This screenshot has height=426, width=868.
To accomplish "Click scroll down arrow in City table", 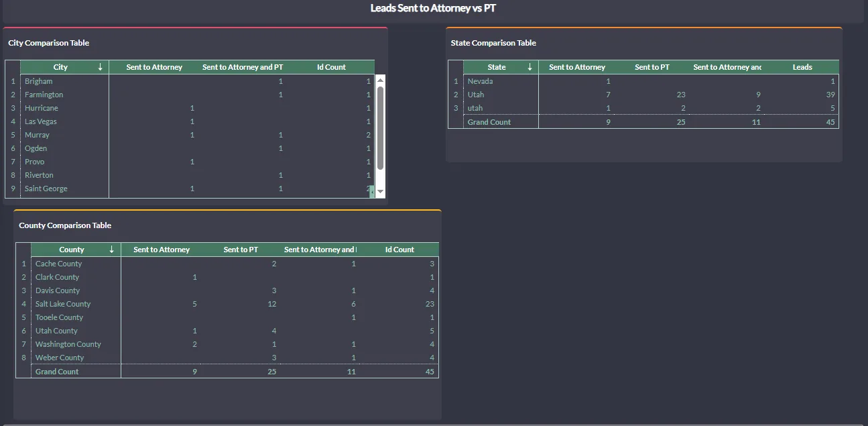I will [x=380, y=192].
